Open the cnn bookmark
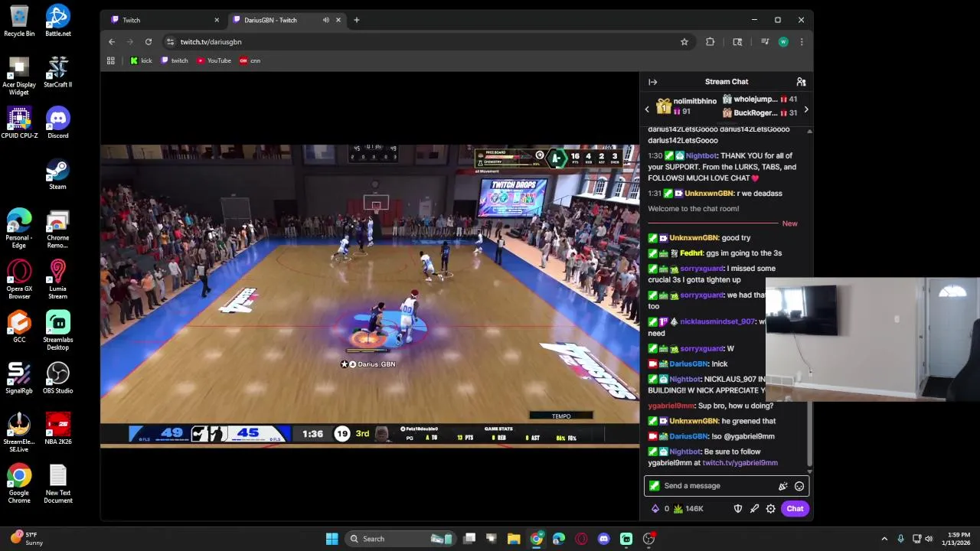This screenshot has width=980, height=551. [250, 60]
